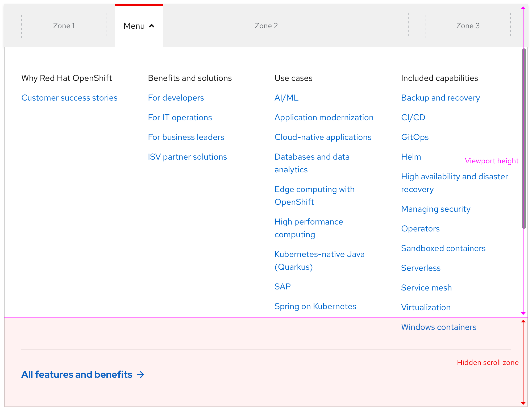Open the For developers link
The width and height of the screenshot is (532, 407).
click(x=176, y=98)
